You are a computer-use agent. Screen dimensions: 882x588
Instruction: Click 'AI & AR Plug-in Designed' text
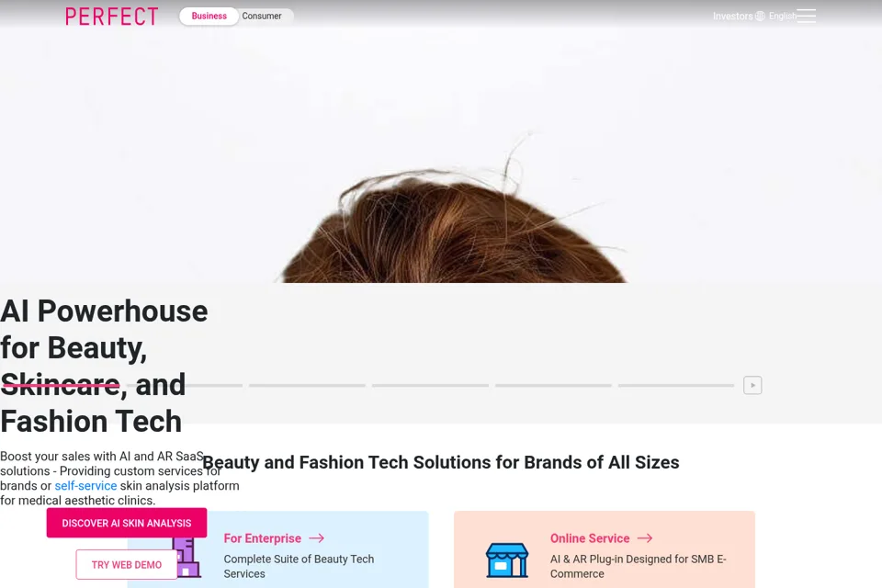tap(638, 566)
